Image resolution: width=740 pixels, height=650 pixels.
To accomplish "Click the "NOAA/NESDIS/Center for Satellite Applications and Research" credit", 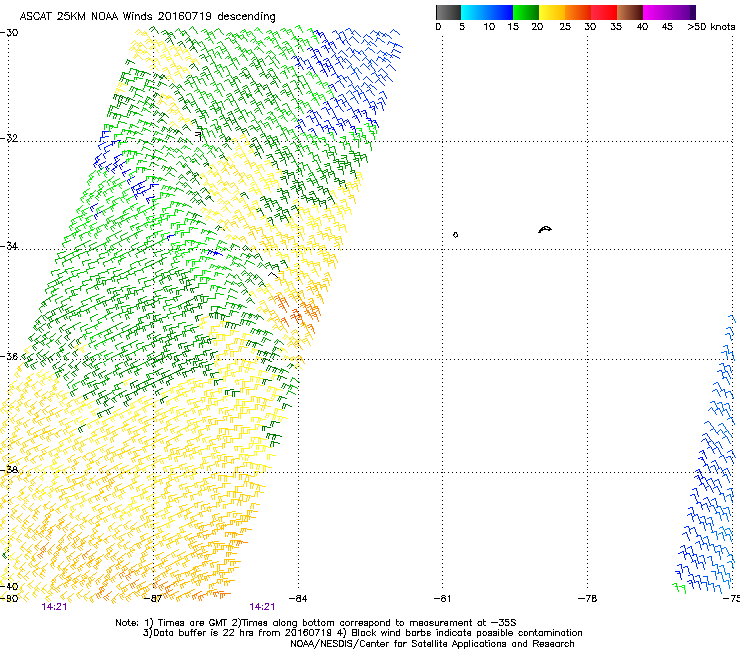I will click(432, 644).
